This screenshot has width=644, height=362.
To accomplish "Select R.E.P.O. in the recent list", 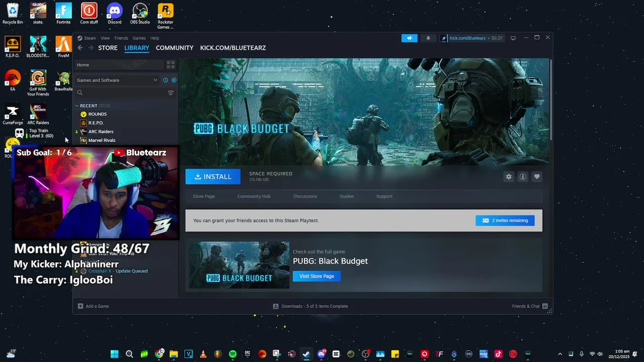I will click(x=96, y=123).
